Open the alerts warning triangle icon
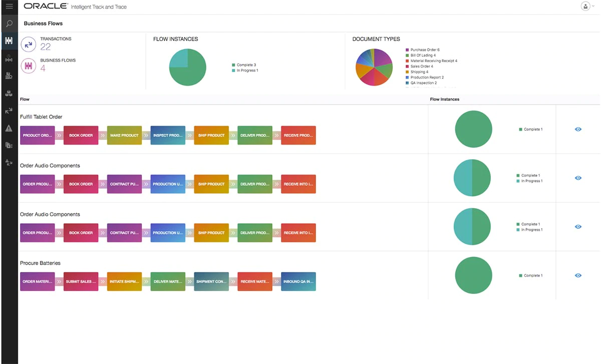This screenshot has height=364, width=601. [9, 128]
